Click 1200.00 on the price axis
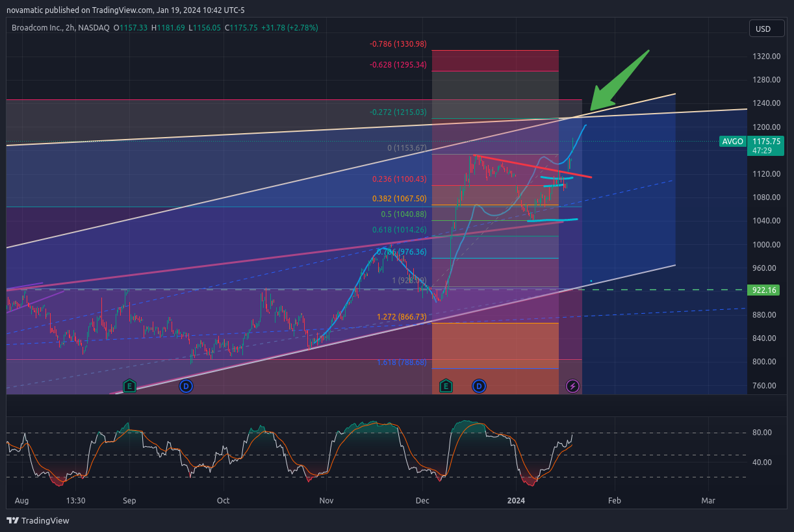The image size is (794, 532). click(x=767, y=127)
